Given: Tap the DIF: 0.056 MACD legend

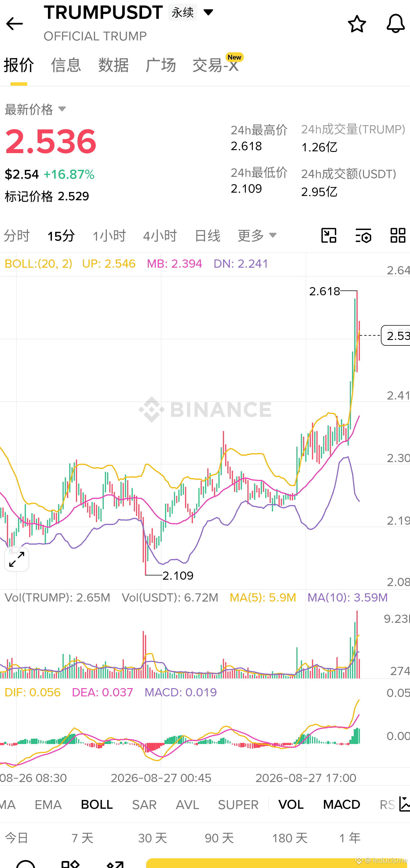Looking at the screenshot, I should 33,692.
